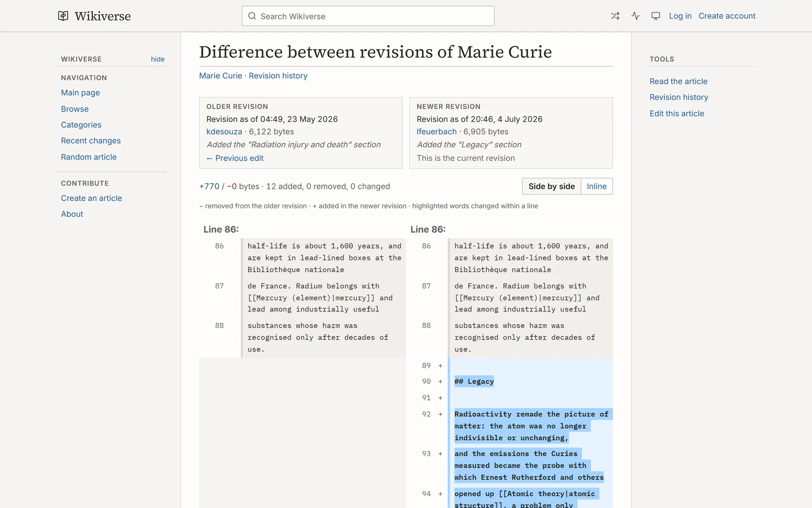This screenshot has width=812, height=508.
Task: Open the Log in link
Action: click(x=680, y=16)
